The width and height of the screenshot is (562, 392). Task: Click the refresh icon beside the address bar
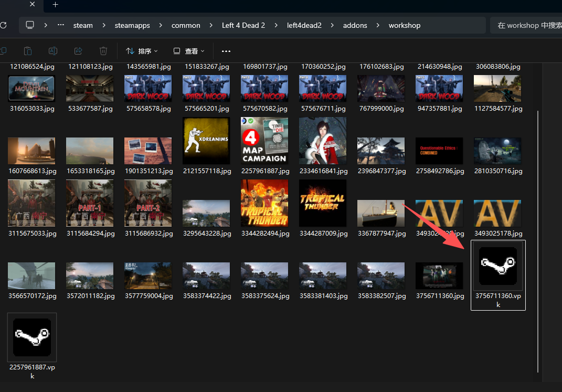(3, 25)
